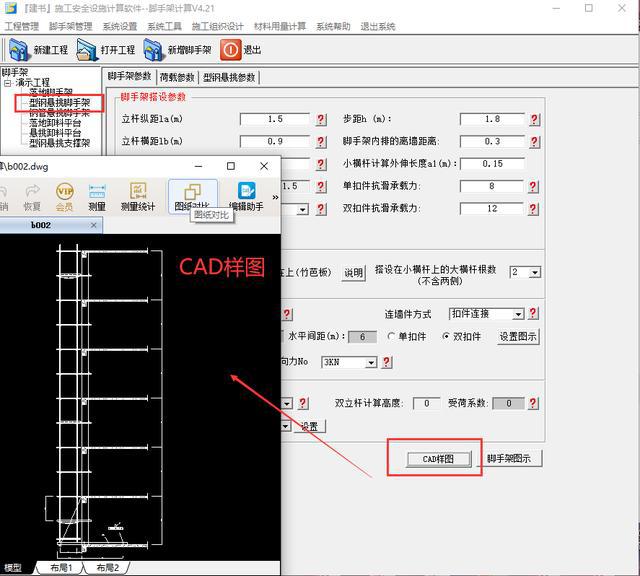Open the 材料用量计算 menu
This screenshot has height=576, width=640.
[x=280, y=27]
